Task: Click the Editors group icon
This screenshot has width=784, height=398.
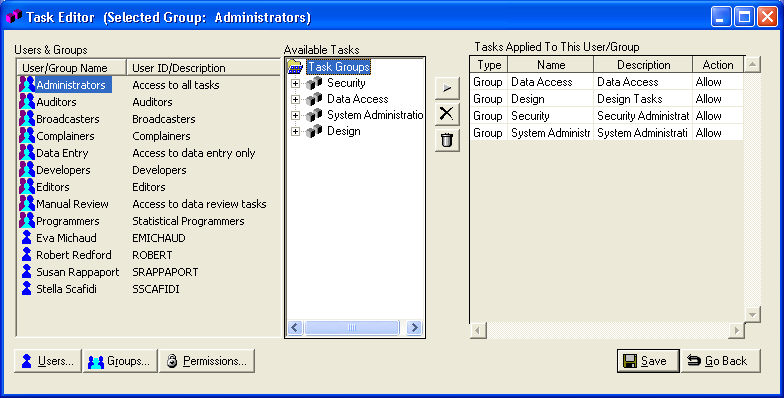Action: click(27, 186)
